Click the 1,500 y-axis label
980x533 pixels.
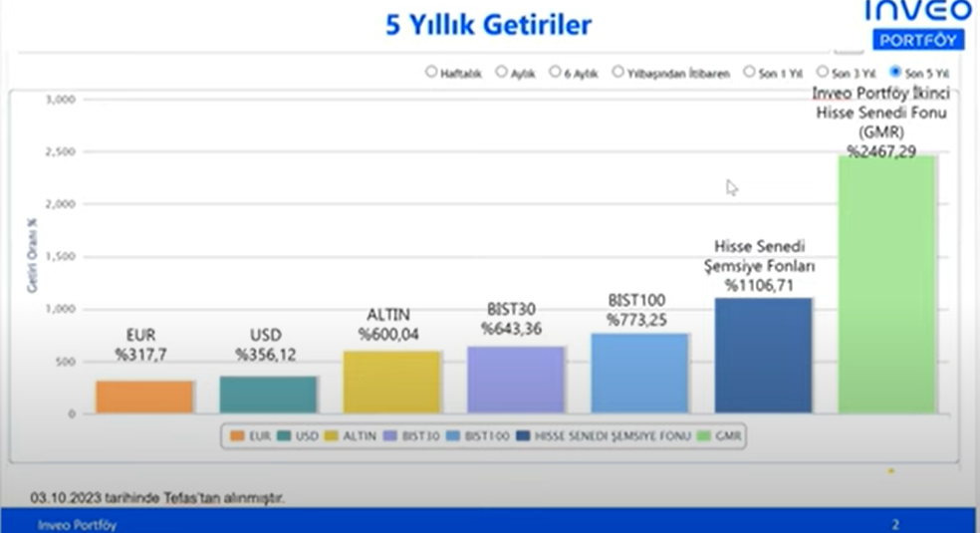coord(61,257)
